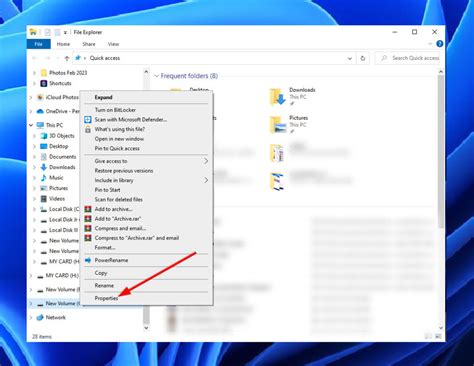
Task: Expand the ribbon with the chevron near Help
Action: (430, 44)
